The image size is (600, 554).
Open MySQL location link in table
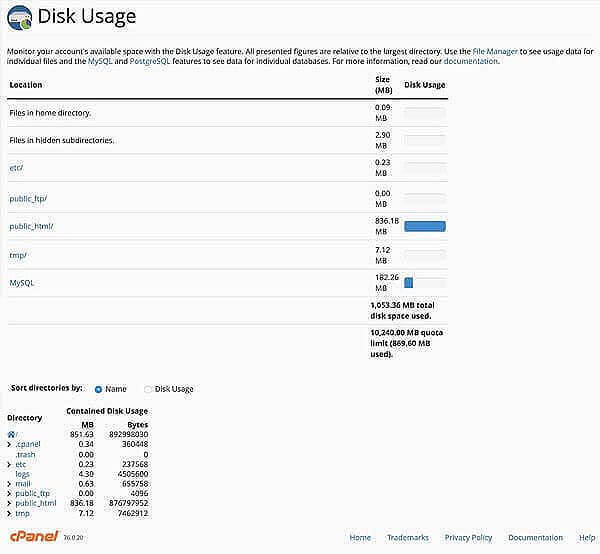[x=22, y=283]
